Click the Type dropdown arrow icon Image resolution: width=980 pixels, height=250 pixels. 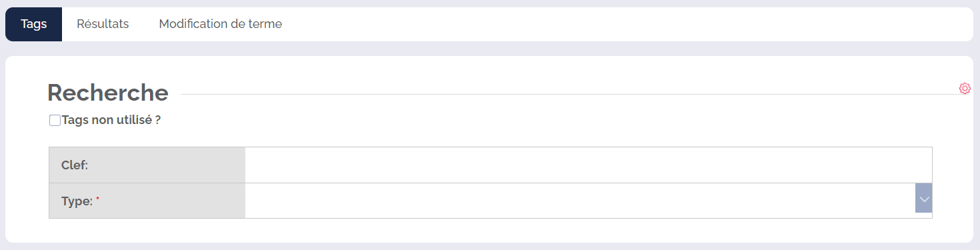coord(924,200)
